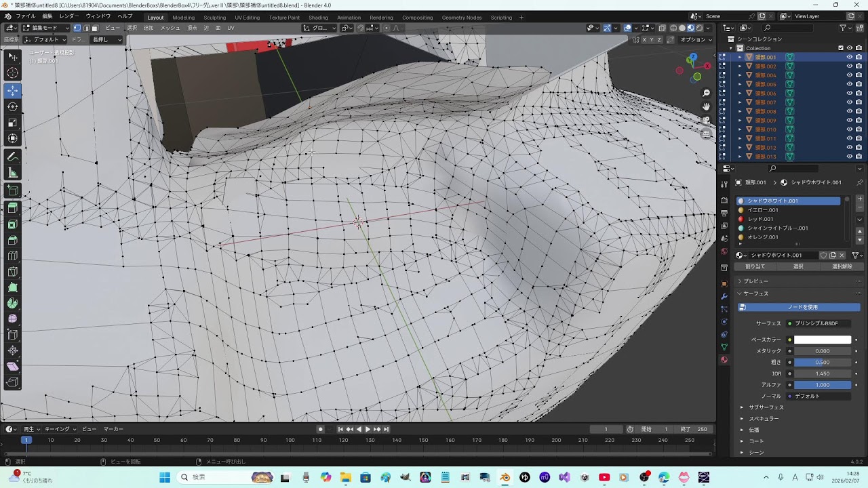
Task: Select the Measure ruler tool
Action: pyautogui.click(x=13, y=174)
